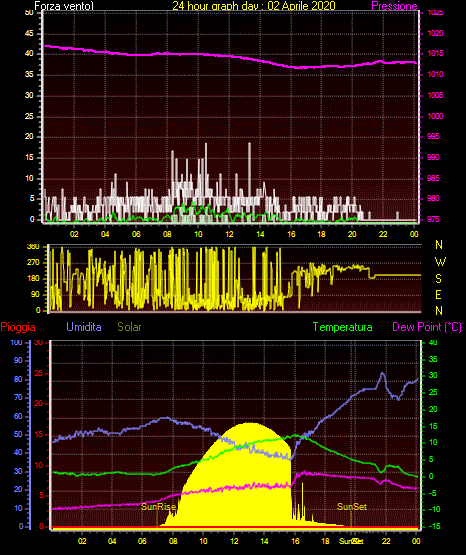Click the green "-5" temperature axis value
The width and height of the screenshot is (466, 555).
pyautogui.click(x=433, y=493)
